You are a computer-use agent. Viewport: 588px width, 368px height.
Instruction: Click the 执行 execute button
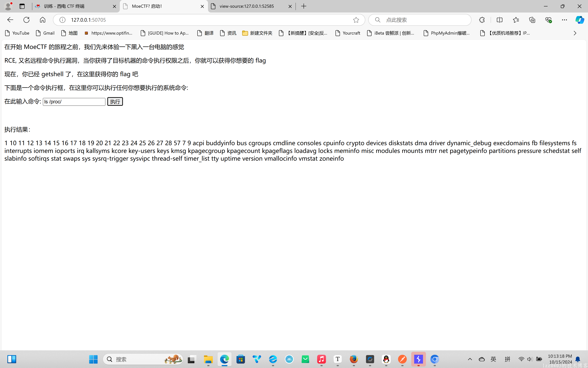(x=115, y=102)
